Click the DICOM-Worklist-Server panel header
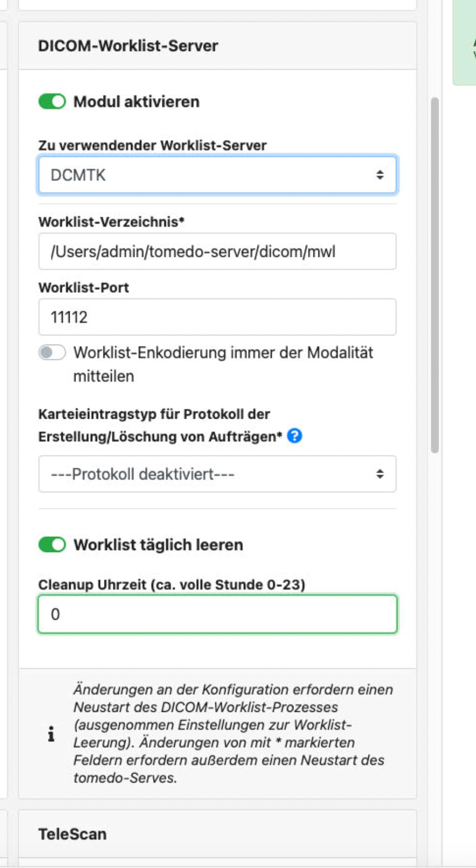The width and height of the screenshot is (476, 868). [217, 46]
